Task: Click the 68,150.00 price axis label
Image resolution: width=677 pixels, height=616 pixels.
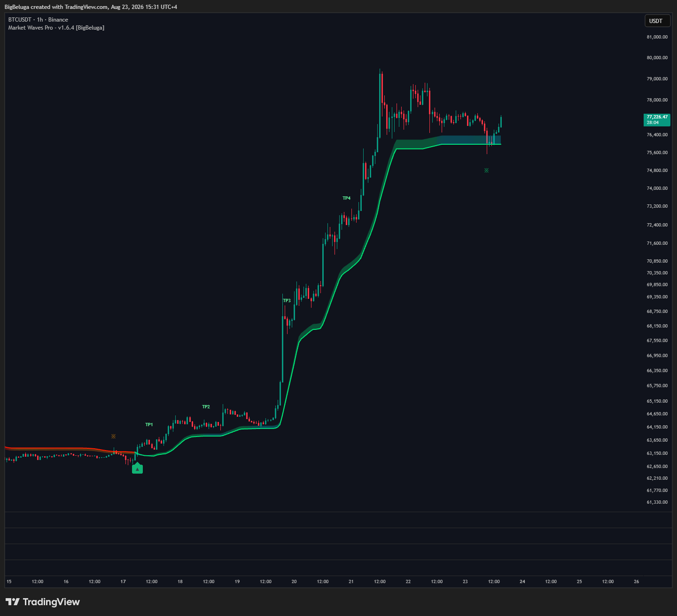Action: click(657, 326)
